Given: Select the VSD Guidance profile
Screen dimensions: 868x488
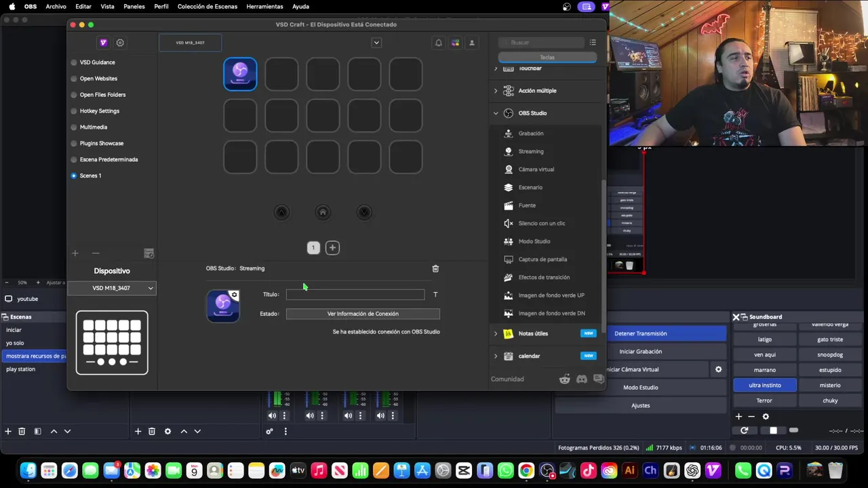Looking at the screenshot, I should [x=98, y=62].
